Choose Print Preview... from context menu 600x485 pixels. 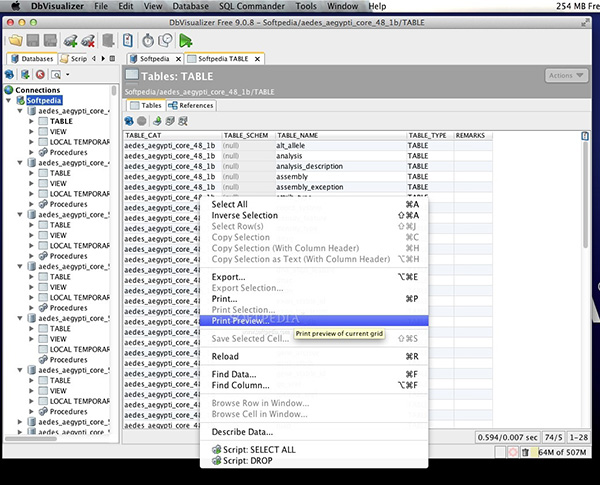(314, 321)
